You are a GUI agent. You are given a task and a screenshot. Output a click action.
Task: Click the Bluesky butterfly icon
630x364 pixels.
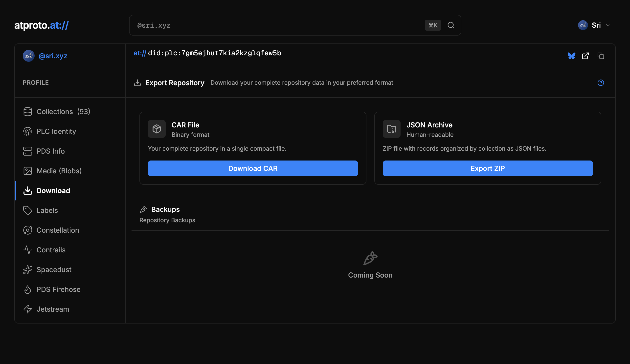pyautogui.click(x=571, y=56)
